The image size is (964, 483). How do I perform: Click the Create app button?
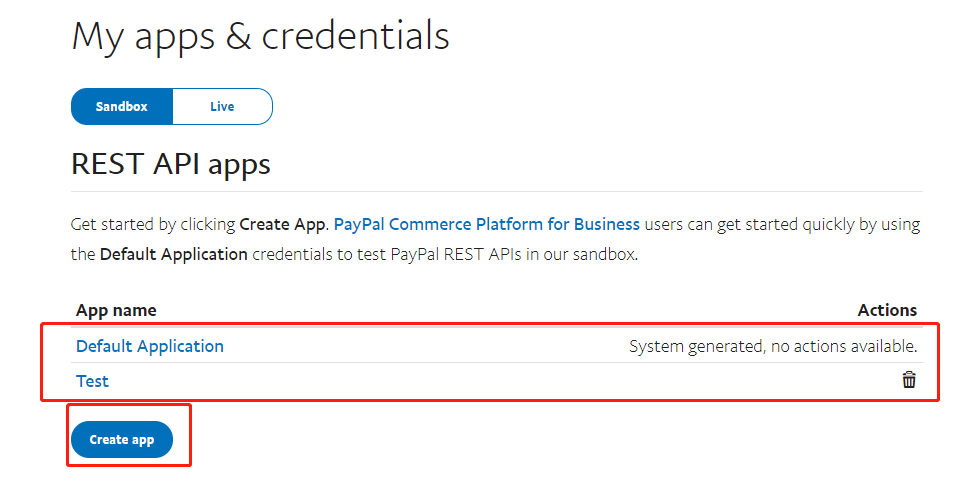click(122, 439)
